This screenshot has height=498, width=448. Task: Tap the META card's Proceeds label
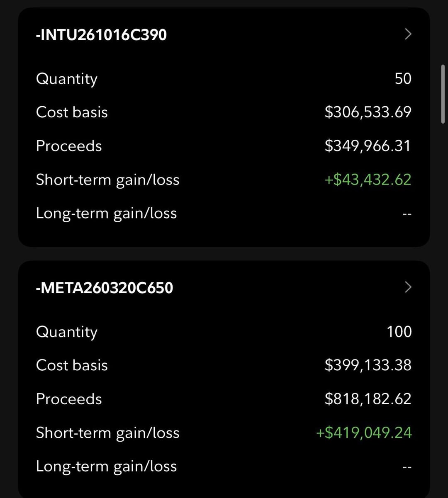point(69,399)
